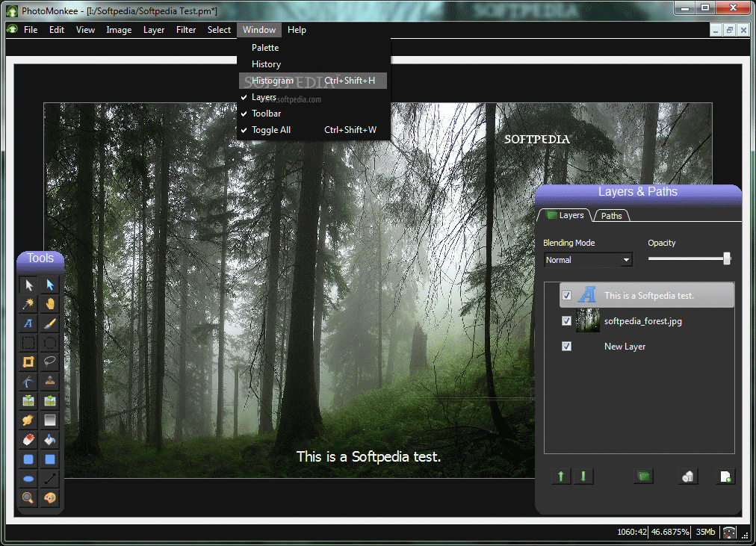Open the color palette tool
This screenshot has height=546, width=756.
click(49, 497)
